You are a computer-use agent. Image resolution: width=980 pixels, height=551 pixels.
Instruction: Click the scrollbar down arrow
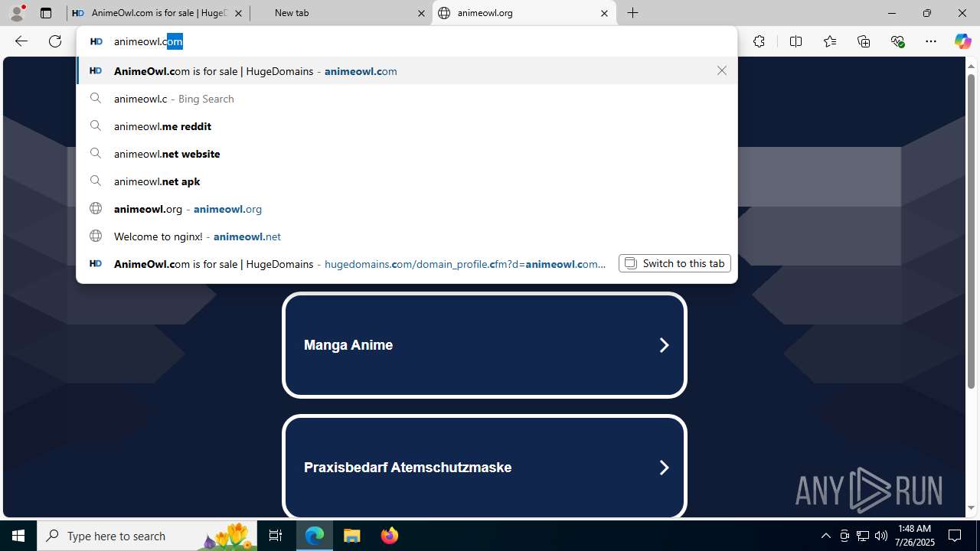tap(971, 508)
